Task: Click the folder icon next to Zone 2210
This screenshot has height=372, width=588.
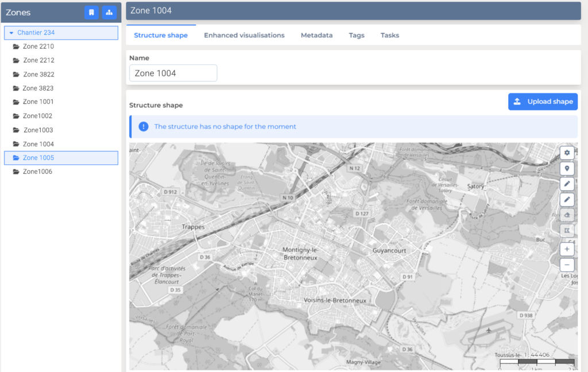Action: click(x=16, y=46)
